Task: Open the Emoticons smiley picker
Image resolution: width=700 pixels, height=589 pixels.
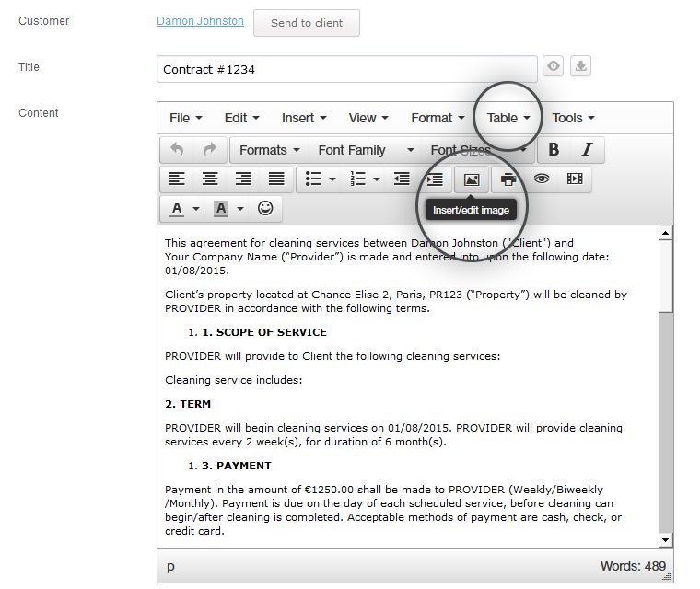Action: [x=265, y=208]
